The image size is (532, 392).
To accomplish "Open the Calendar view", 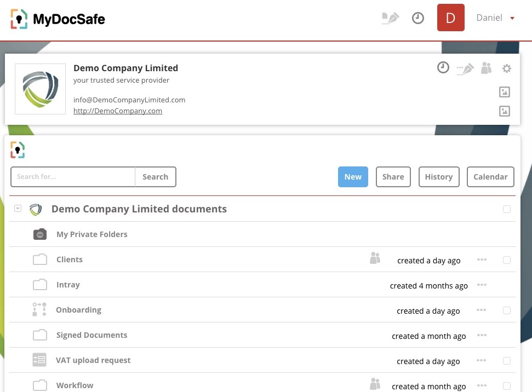I will click(x=490, y=176).
